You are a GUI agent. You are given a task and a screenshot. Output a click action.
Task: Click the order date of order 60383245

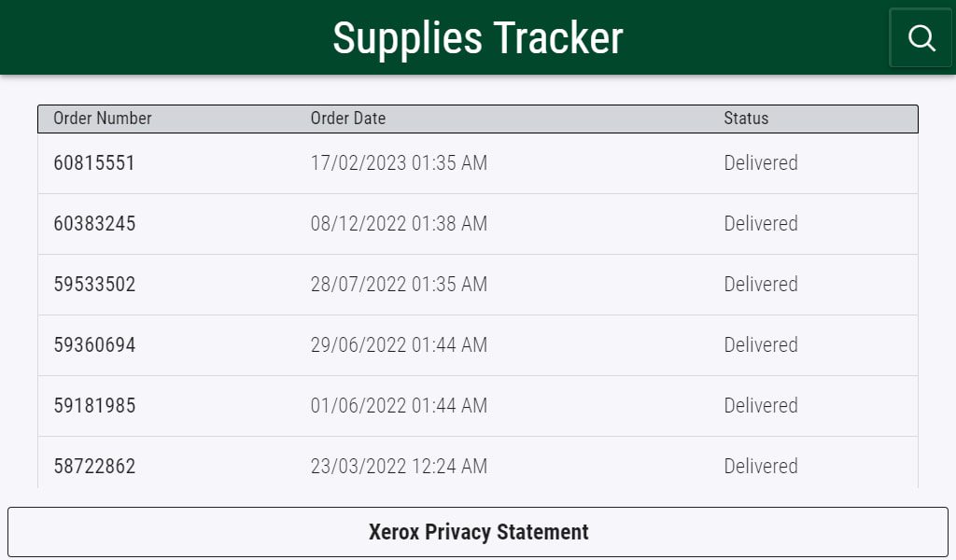coord(399,224)
